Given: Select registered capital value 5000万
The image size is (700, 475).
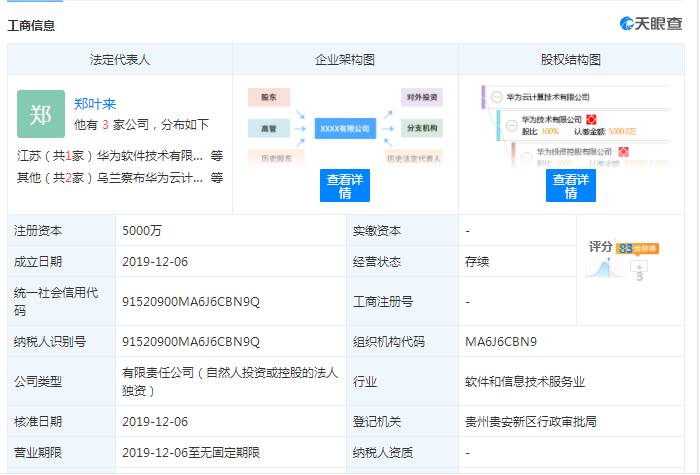Looking at the screenshot, I should [x=142, y=230].
